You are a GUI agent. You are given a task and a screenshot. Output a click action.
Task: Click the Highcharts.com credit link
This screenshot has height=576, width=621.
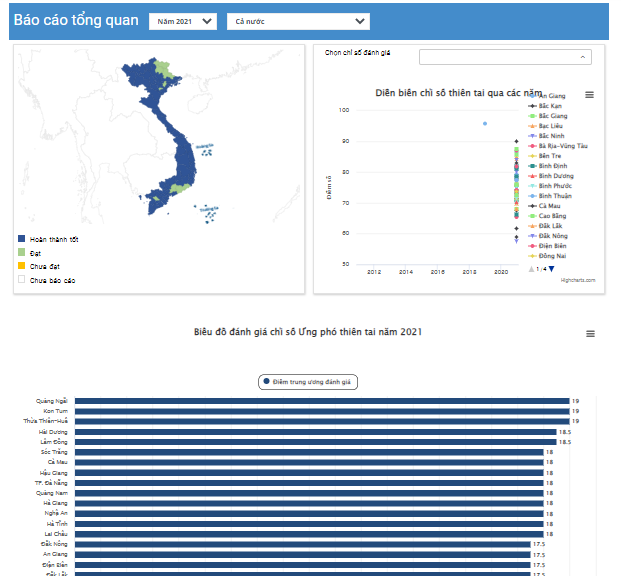577,281
